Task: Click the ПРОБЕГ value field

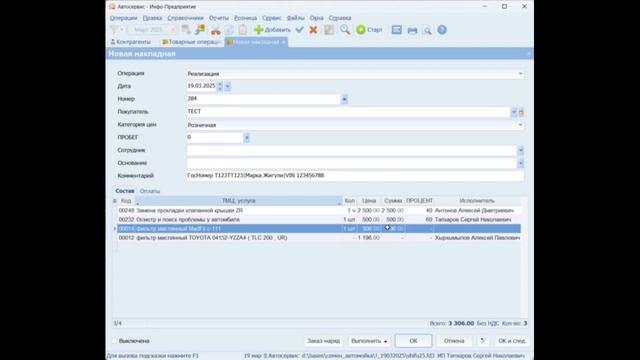Action: point(215,138)
